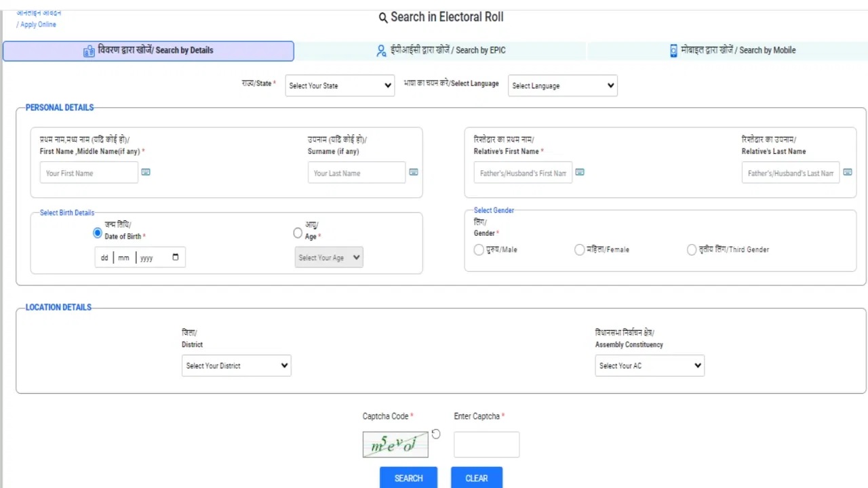
Task: Expand the Select Your District dropdown
Action: [x=236, y=366]
